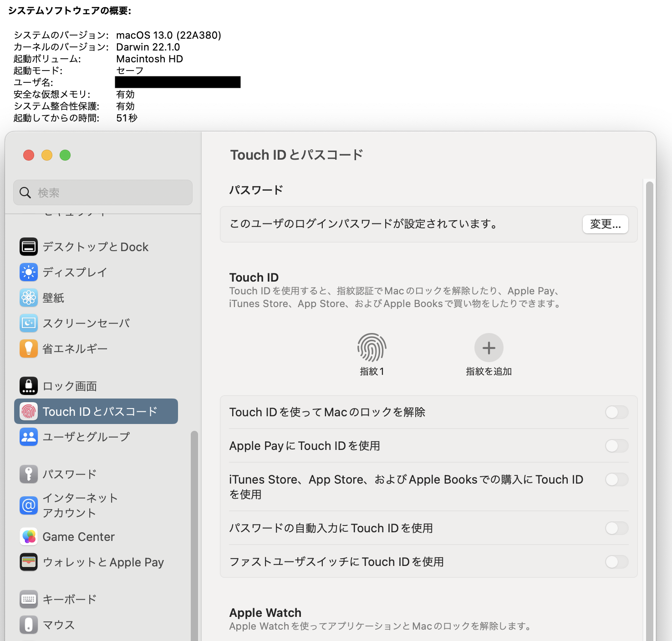Click the 51秒 uptime value
Image resolution: width=672 pixels, height=641 pixels.
tap(127, 118)
